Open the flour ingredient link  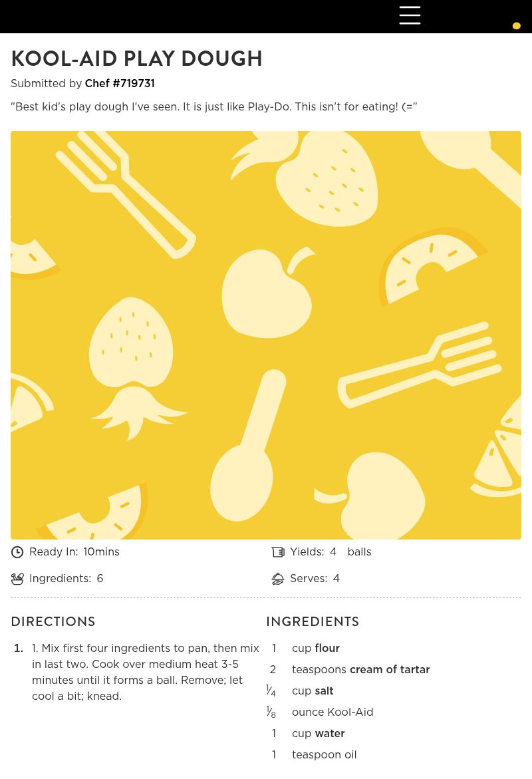pos(327,649)
